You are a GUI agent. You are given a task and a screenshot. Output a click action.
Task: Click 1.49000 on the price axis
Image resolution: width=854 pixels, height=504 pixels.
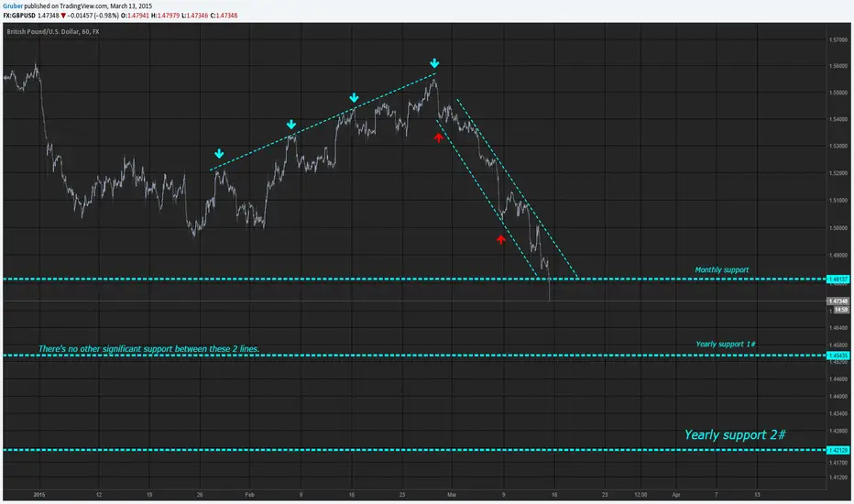coord(838,255)
